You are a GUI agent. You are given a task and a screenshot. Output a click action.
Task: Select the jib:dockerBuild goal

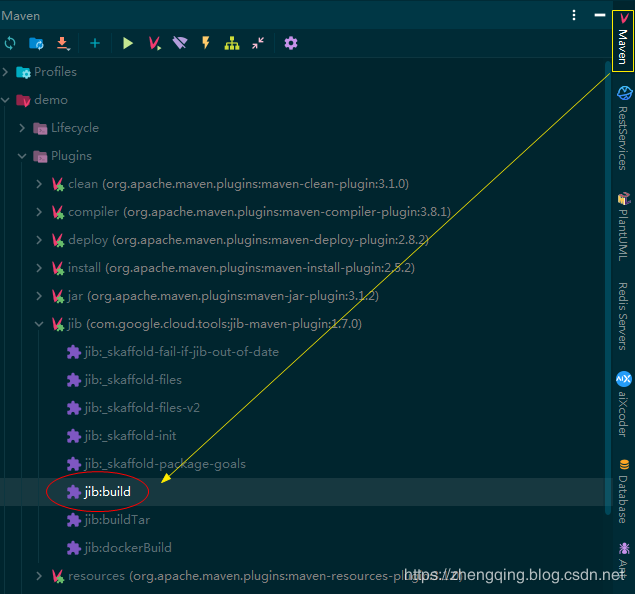pos(128,548)
